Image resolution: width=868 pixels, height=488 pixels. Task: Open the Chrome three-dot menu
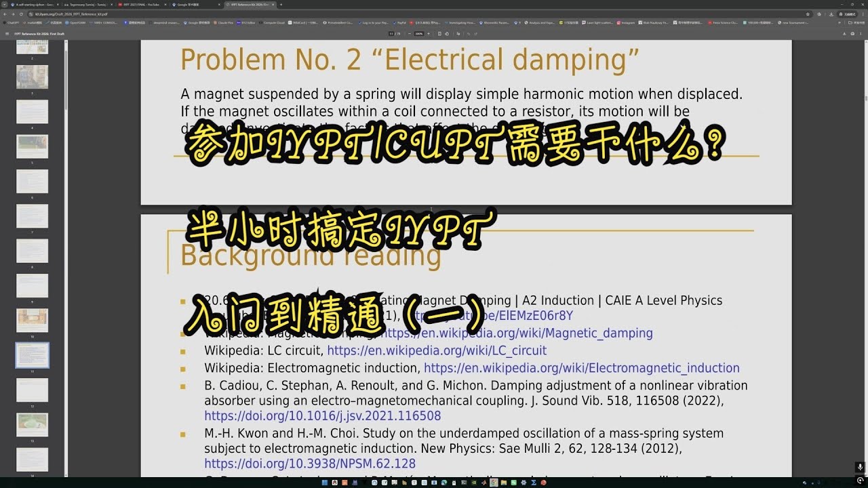coord(863,13)
